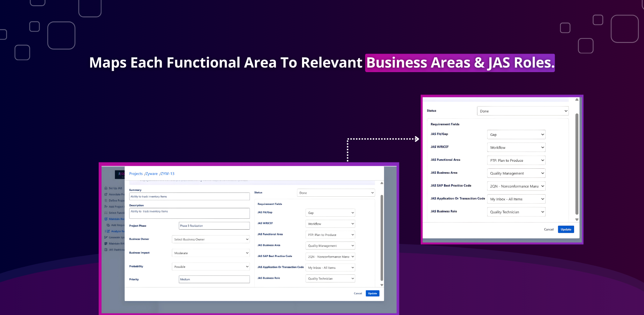Click the Update button in the popup
This screenshot has height=315, width=644.
(x=566, y=229)
